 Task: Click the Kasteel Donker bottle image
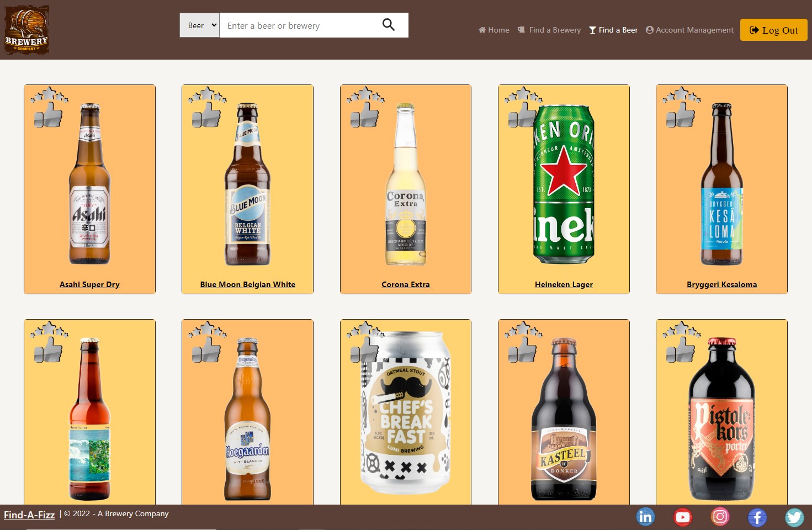point(564,418)
